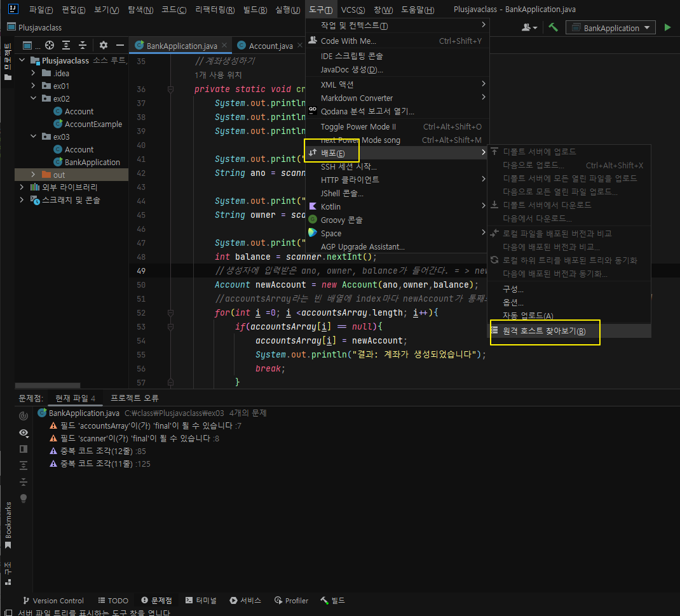Click the Expand All icon in project panel
Image resolution: width=680 pixels, height=616 pixels.
tap(66, 45)
